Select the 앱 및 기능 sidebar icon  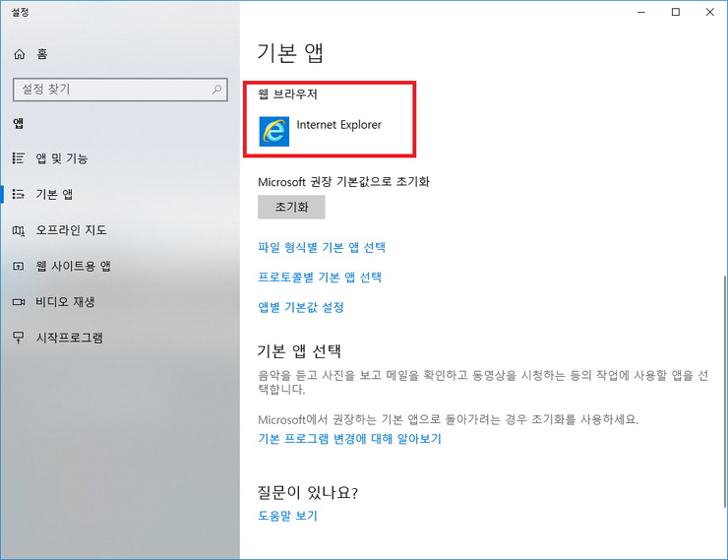pos(19,158)
